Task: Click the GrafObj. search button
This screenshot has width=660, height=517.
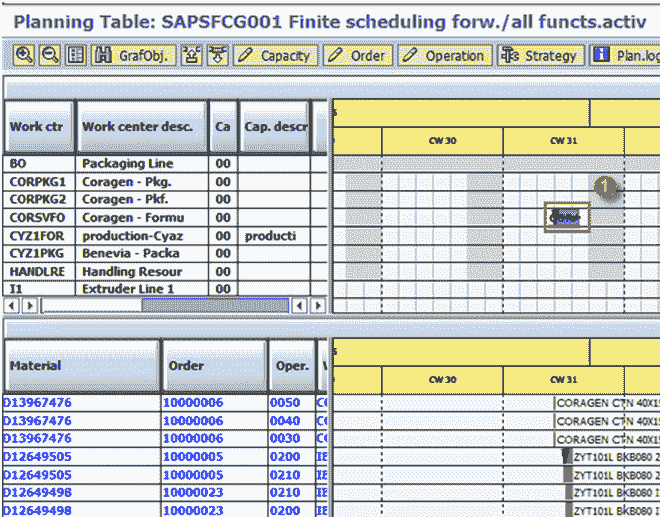Action: [x=133, y=55]
